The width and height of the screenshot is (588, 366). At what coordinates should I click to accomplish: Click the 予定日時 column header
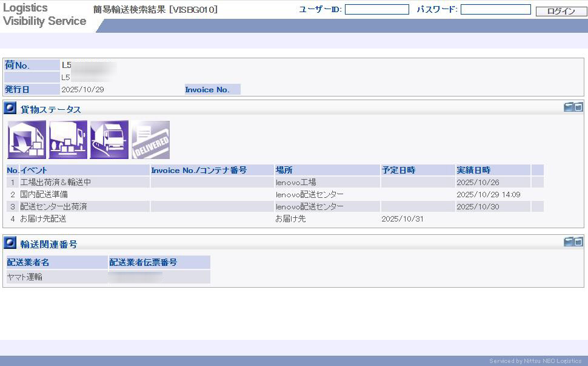click(418, 170)
